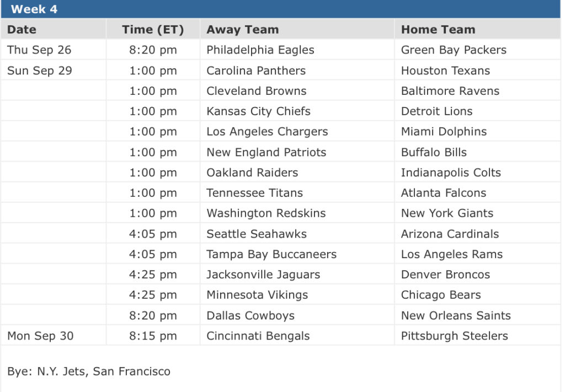Click the Week 4 header title
565x392 pixels.
[34, 9]
